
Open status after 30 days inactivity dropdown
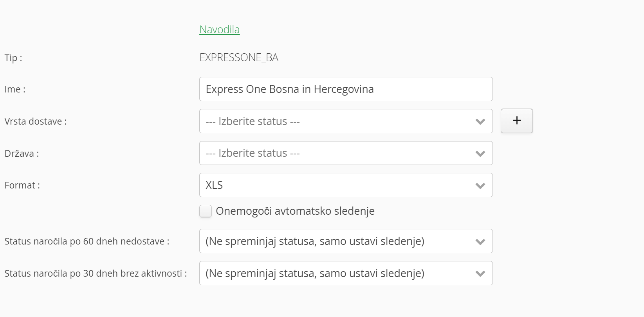pyautogui.click(x=333, y=273)
